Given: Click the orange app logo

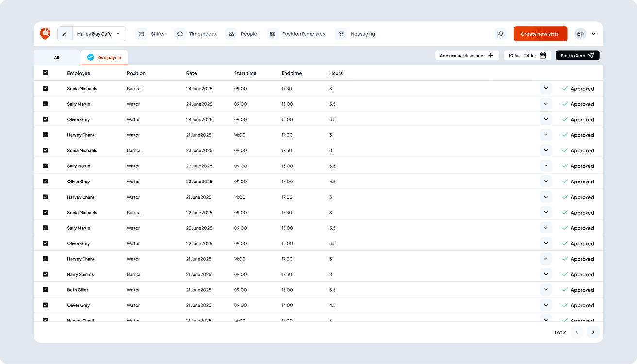Looking at the screenshot, I should tap(45, 33).
